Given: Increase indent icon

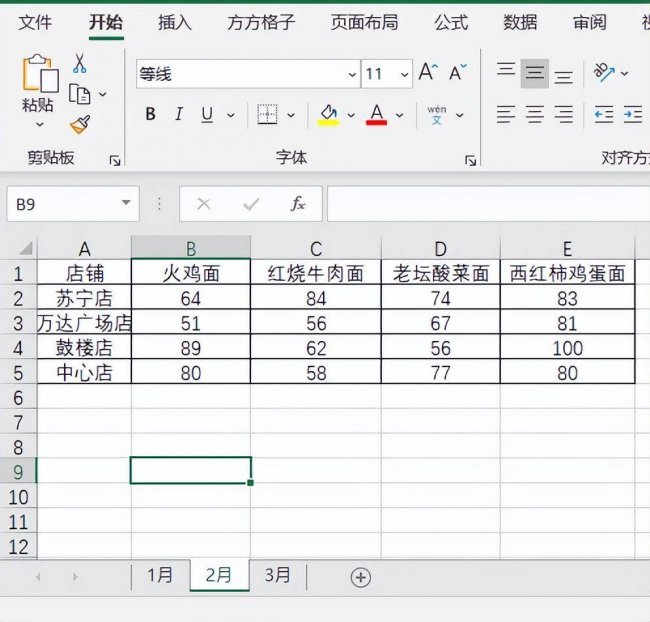Looking at the screenshot, I should [x=633, y=114].
